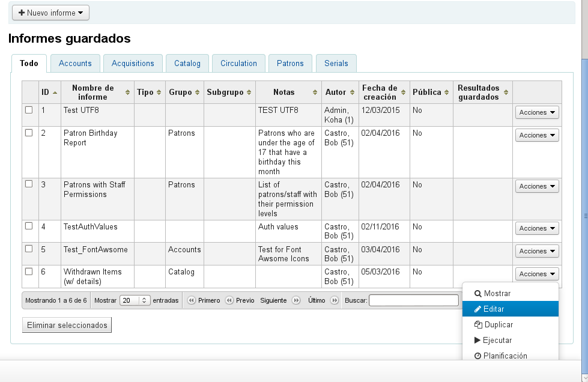This screenshot has height=382, width=588.
Task: Click the Siguiente pagination link
Action: point(273,300)
